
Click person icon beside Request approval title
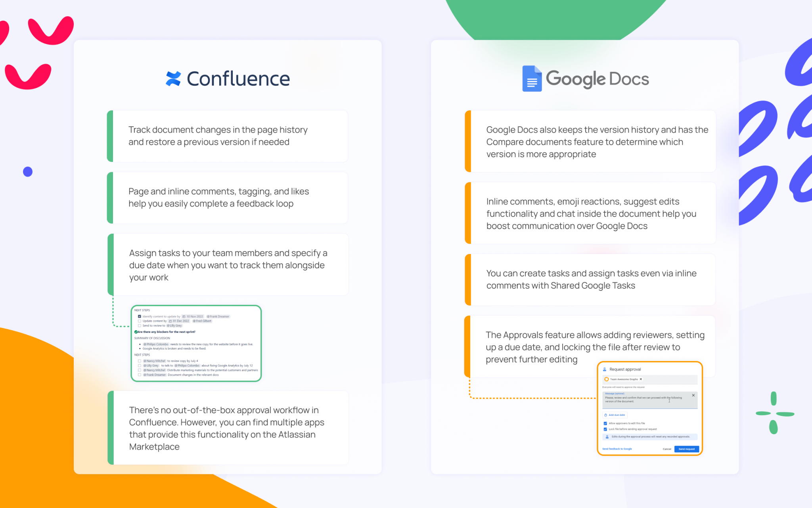605,369
